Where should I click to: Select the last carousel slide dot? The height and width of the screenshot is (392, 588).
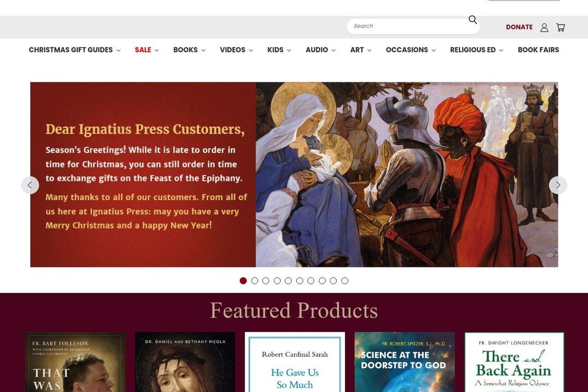345,281
